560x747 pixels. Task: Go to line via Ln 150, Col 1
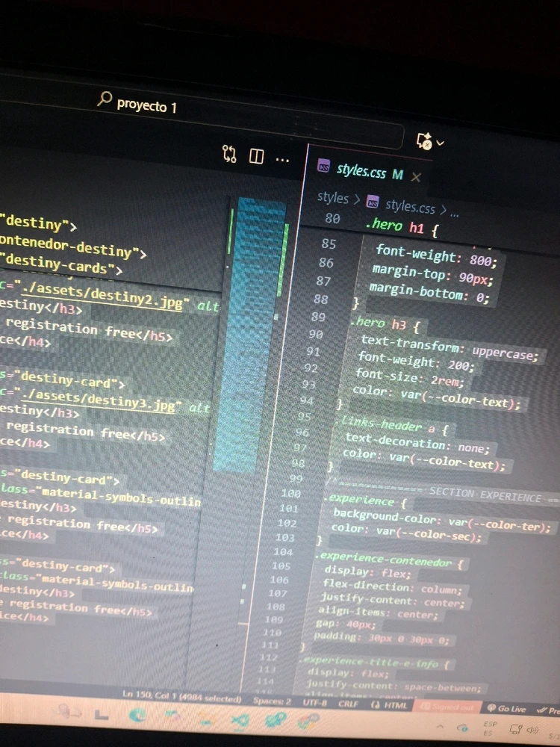click(x=182, y=697)
